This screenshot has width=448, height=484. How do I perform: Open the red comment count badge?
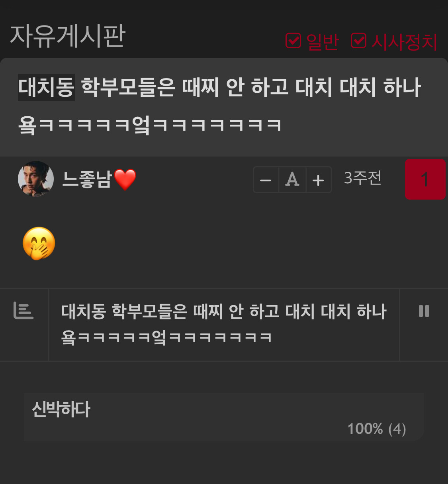click(x=425, y=179)
